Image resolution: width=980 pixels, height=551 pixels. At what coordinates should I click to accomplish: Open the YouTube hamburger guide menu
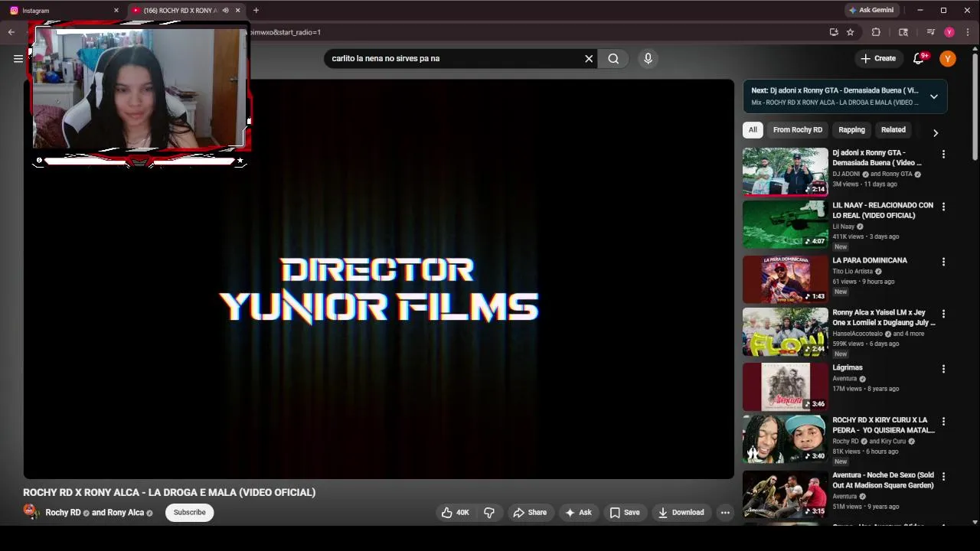pyautogui.click(x=18, y=59)
